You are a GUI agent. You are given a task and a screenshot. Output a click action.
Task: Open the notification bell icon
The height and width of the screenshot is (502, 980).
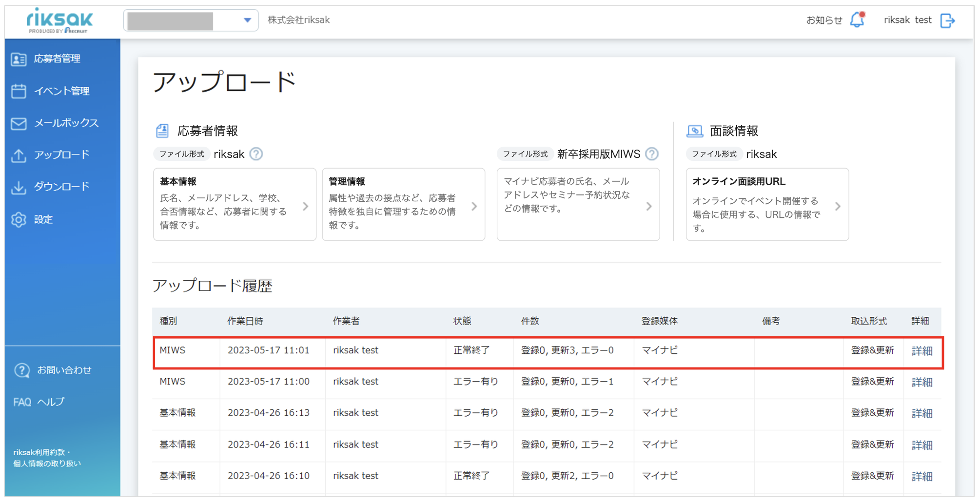tap(857, 20)
